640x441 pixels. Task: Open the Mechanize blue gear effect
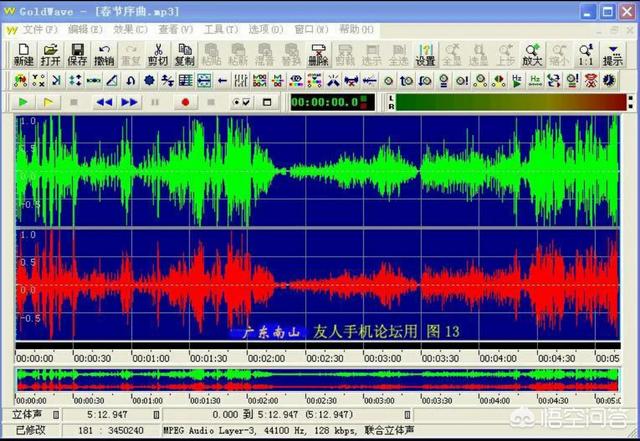pos(149,80)
